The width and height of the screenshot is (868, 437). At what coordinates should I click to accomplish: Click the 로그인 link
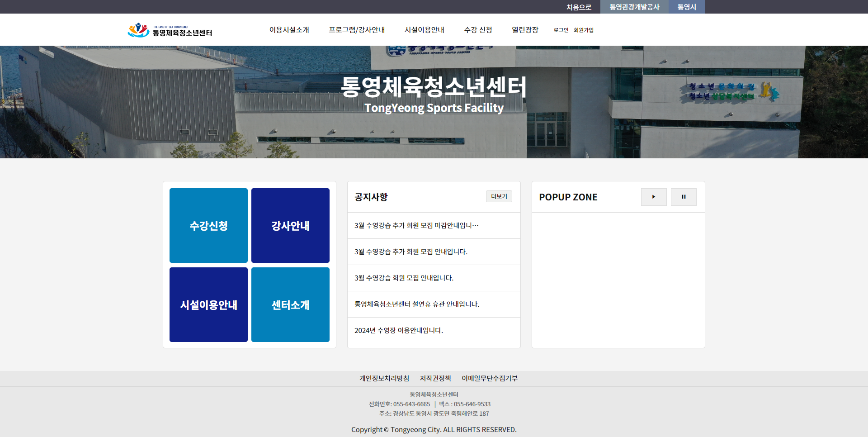pyautogui.click(x=561, y=30)
